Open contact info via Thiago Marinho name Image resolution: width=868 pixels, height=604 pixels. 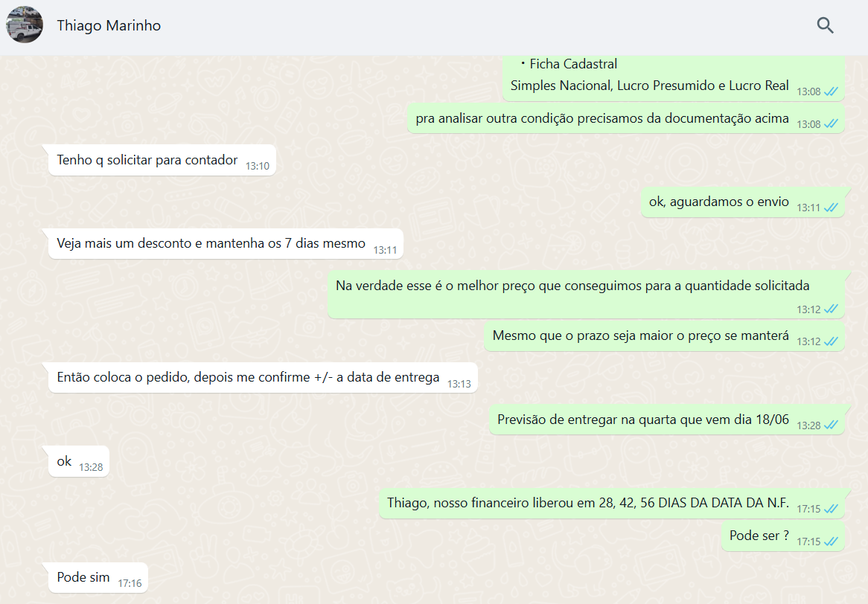pos(109,25)
